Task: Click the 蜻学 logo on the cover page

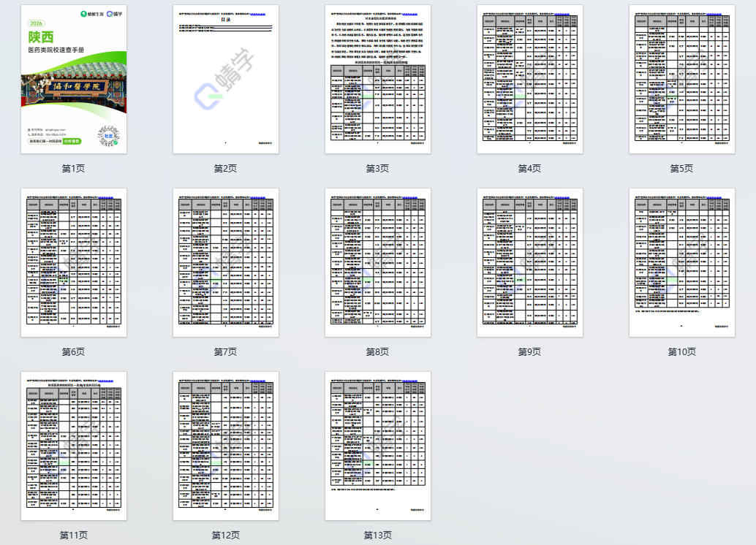Action: [x=113, y=14]
